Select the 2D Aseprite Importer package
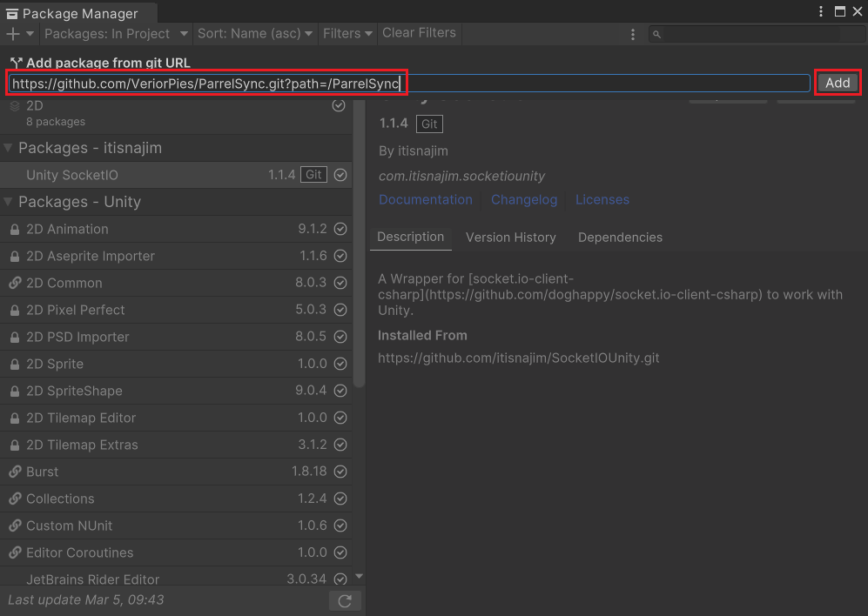 176,256
